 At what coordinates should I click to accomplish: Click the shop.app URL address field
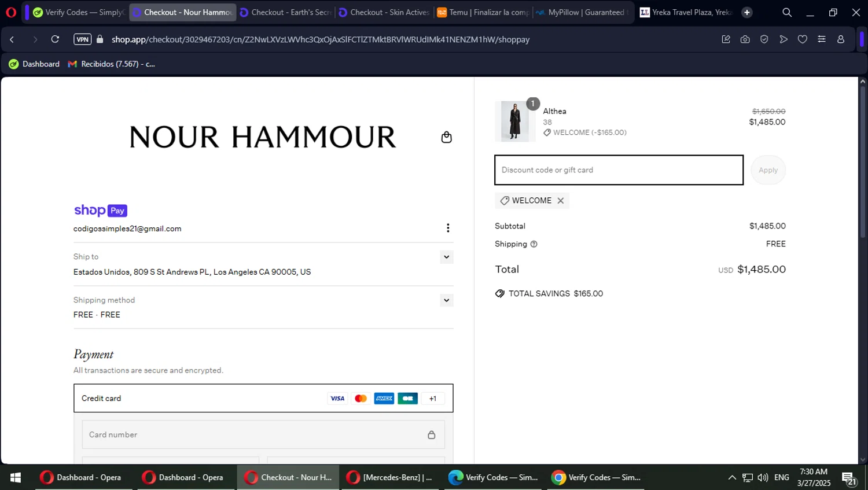pyautogui.click(x=321, y=39)
